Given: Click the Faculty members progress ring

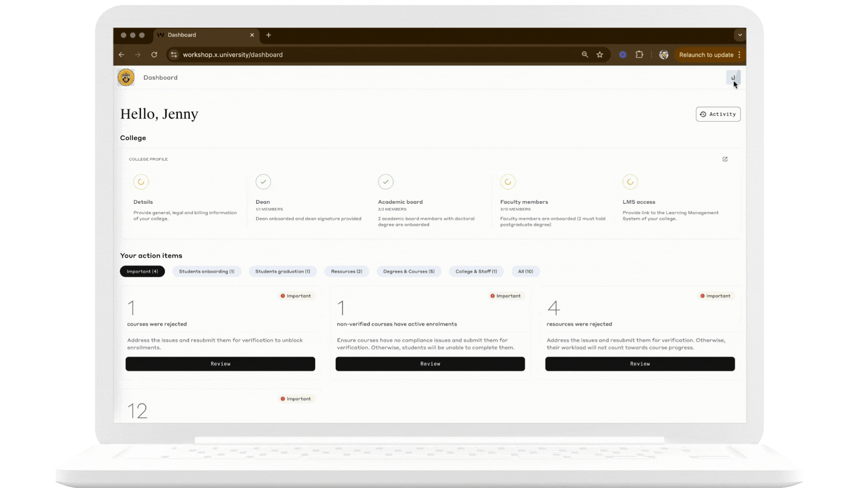Looking at the screenshot, I should coord(508,182).
